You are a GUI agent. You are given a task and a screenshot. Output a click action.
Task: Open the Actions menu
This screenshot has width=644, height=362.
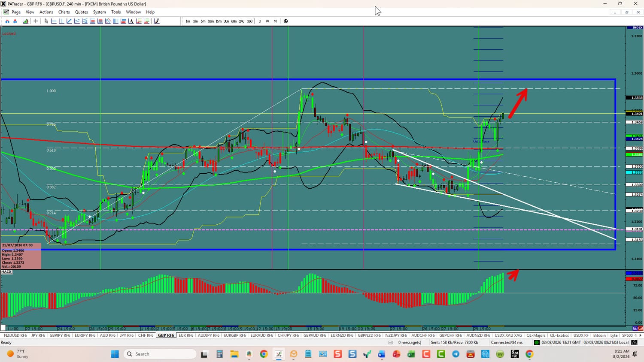[46, 12]
